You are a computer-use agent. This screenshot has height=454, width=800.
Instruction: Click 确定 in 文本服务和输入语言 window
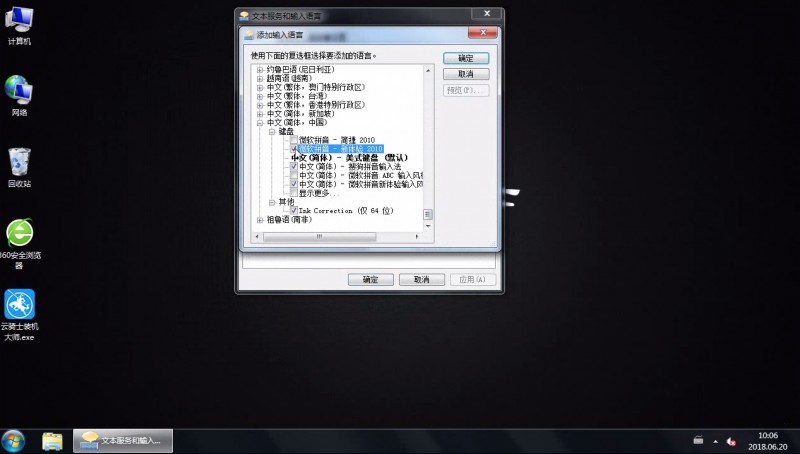tap(370, 280)
